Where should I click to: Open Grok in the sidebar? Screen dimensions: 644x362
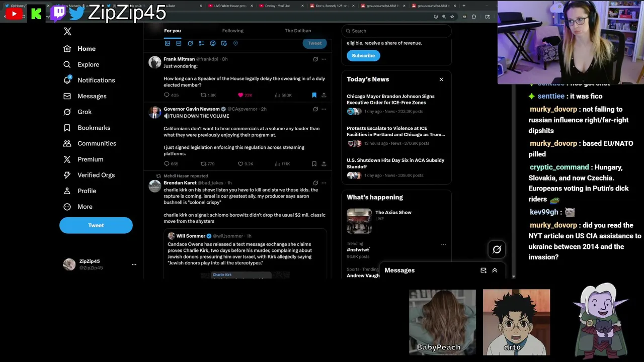pyautogui.click(x=77, y=112)
